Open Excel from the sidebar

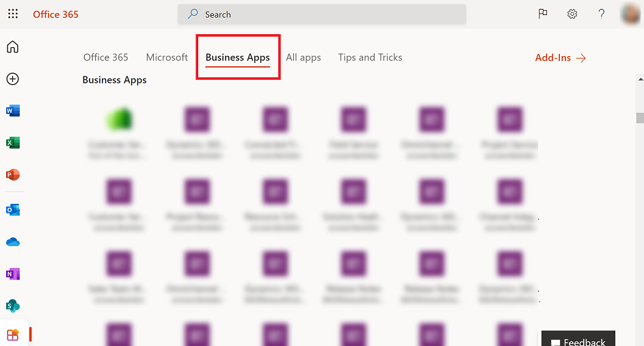[x=13, y=143]
